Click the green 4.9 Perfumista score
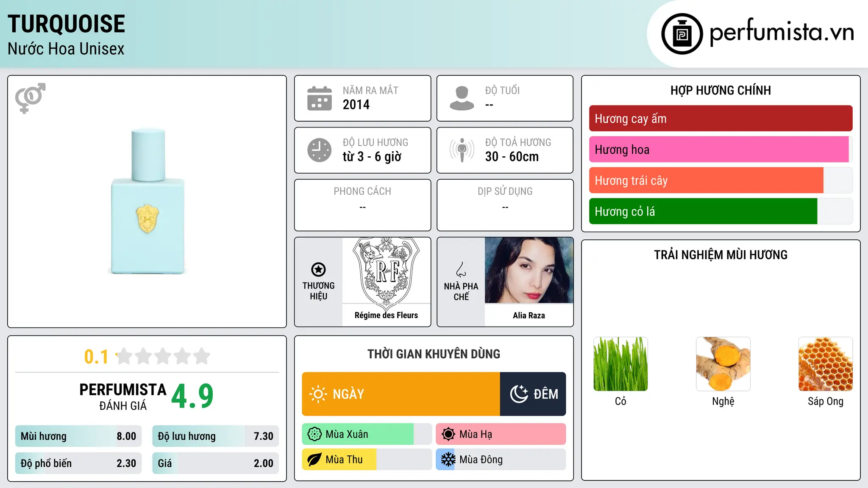Image resolution: width=868 pixels, height=488 pixels. click(192, 396)
